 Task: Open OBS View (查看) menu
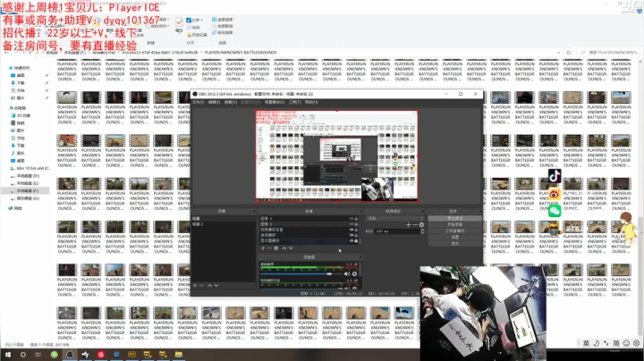pos(231,102)
